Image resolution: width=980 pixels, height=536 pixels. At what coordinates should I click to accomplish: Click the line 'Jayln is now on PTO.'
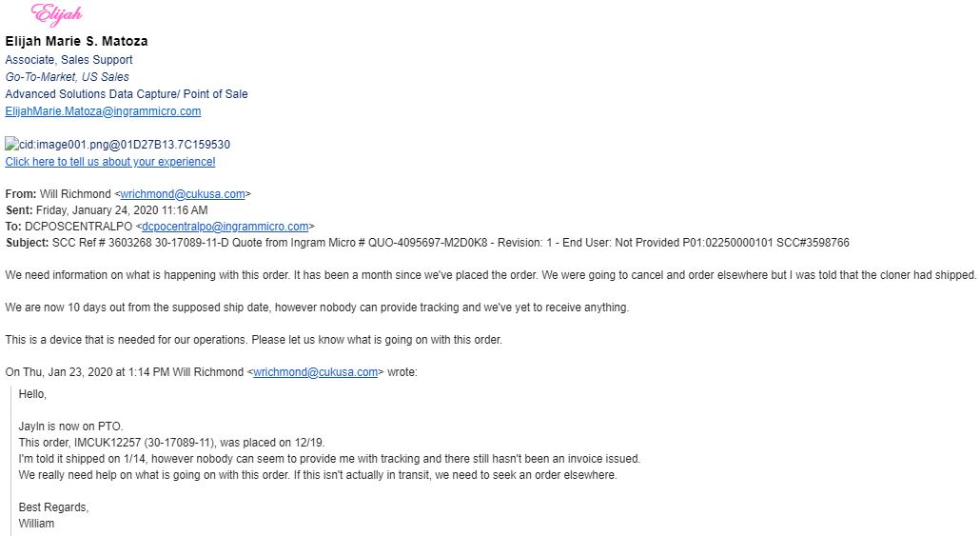[70, 427]
